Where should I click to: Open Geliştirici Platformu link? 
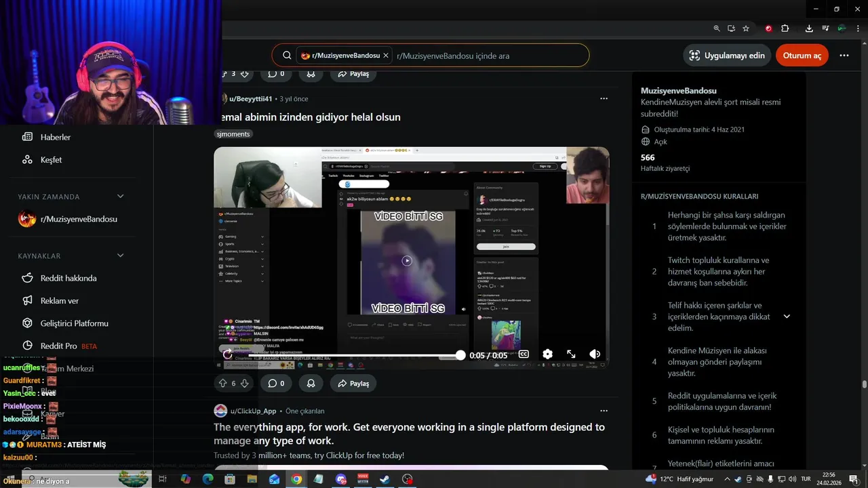[x=76, y=323]
